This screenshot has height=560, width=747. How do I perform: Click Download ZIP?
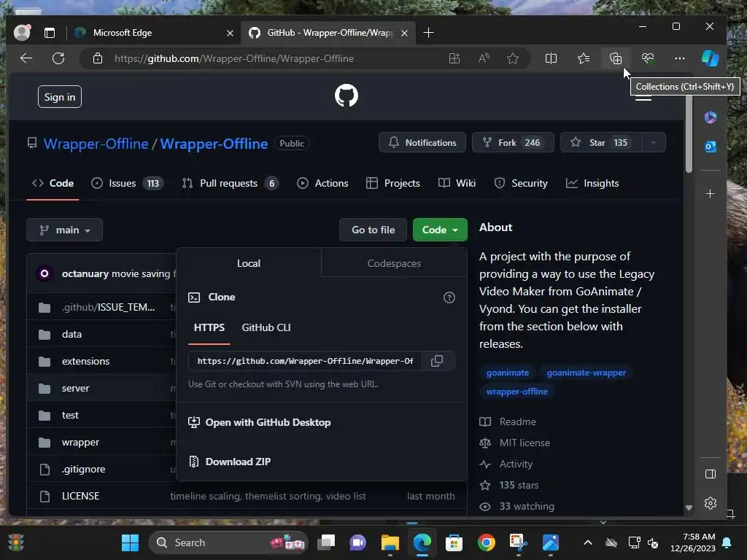[239, 462]
